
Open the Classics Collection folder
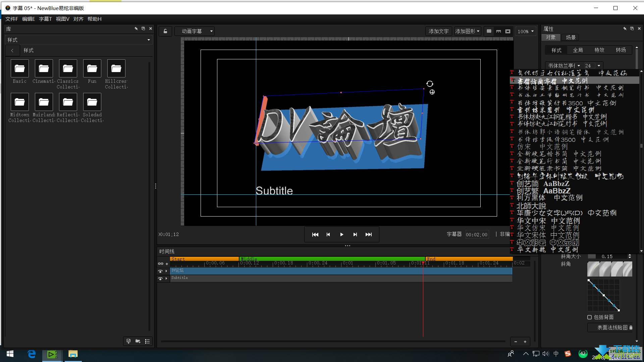(68, 69)
